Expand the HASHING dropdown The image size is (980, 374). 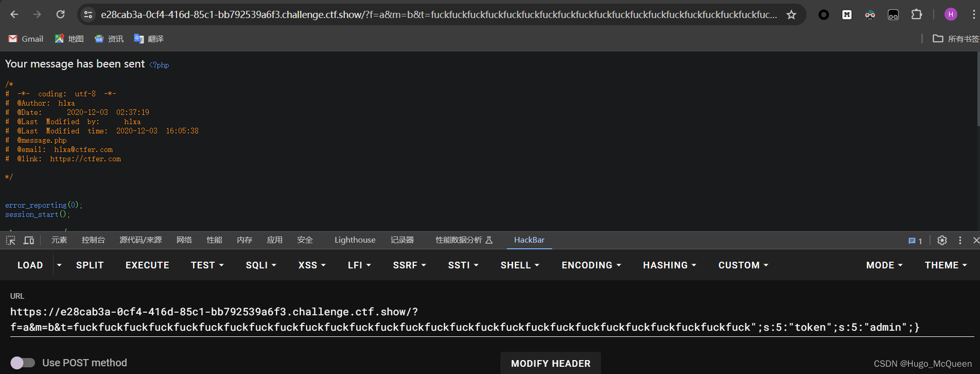669,265
